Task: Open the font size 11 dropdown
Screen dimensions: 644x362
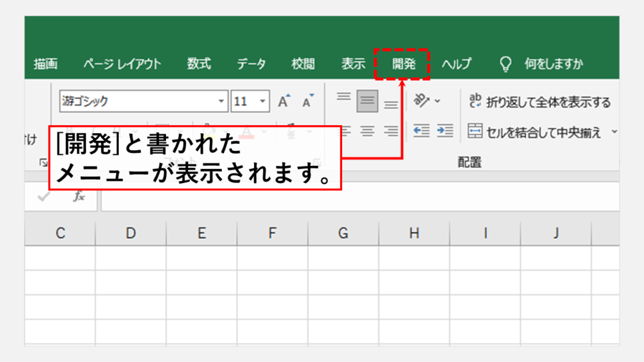Action: coord(262,101)
